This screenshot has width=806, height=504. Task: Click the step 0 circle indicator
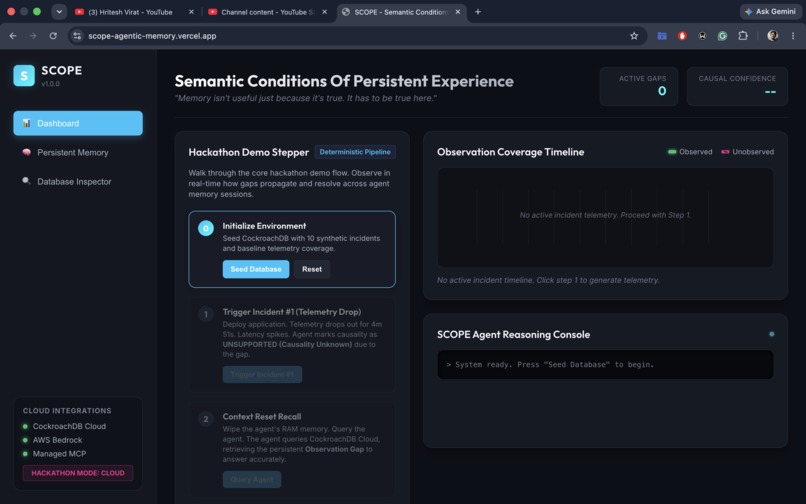coord(206,228)
